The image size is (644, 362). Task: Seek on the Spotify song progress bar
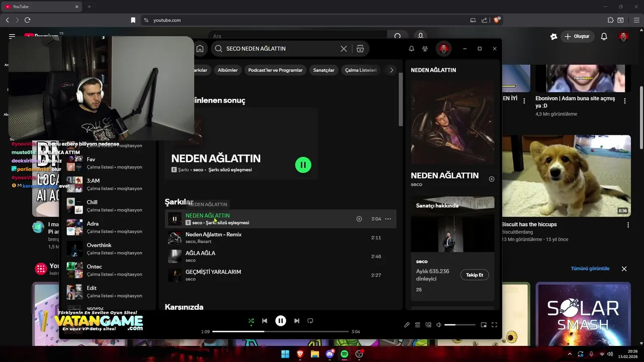pos(280,331)
